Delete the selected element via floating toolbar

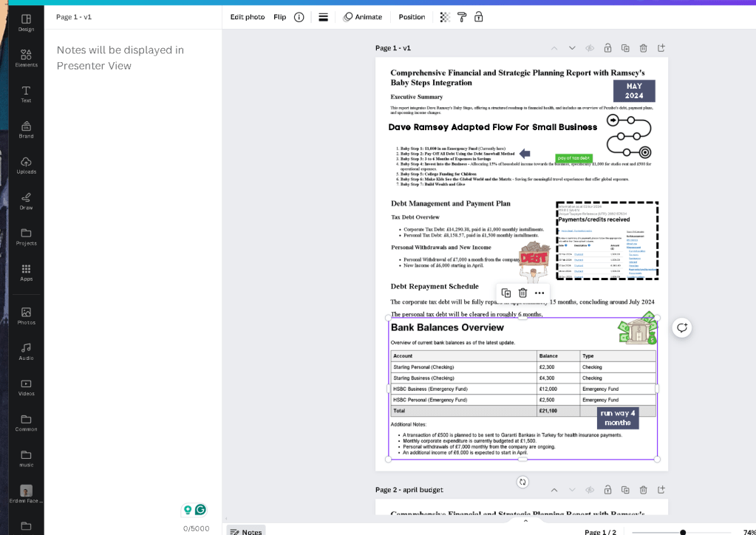pyautogui.click(x=522, y=293)
